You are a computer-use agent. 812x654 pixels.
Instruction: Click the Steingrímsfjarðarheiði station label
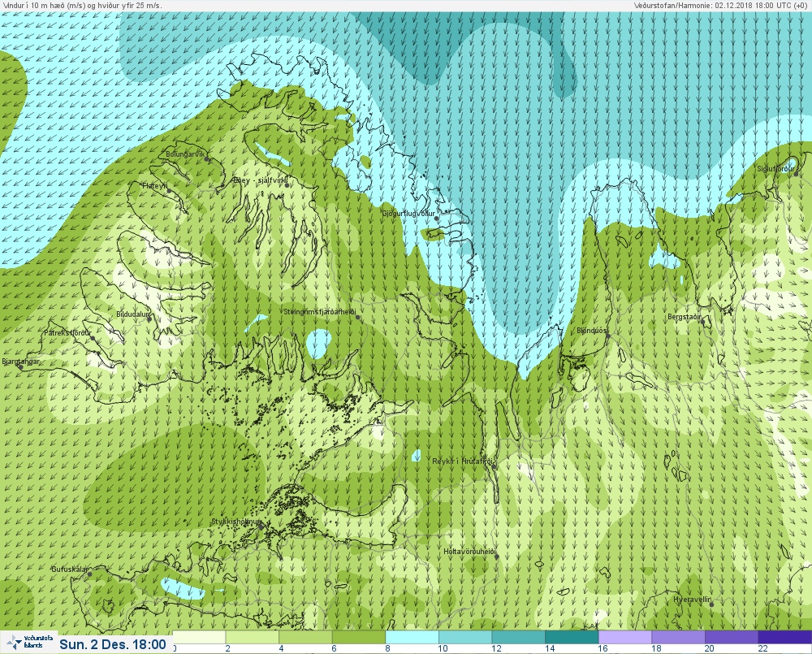point(319,312)
